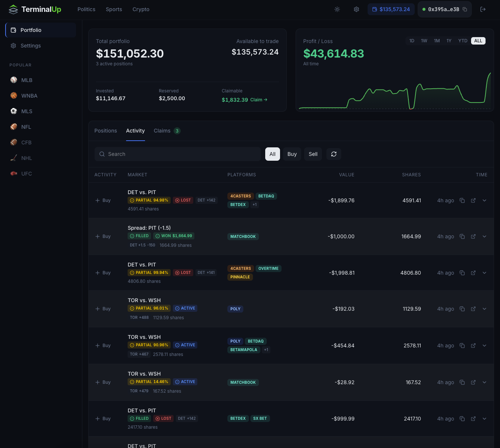
Task: Click the TerminalUp logo
Action: point(35,9)
